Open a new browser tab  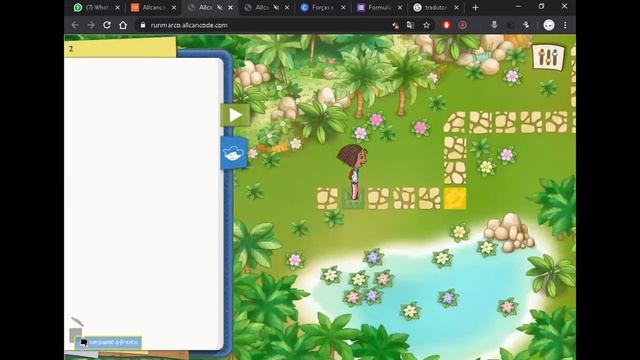(x=475, y=7)
